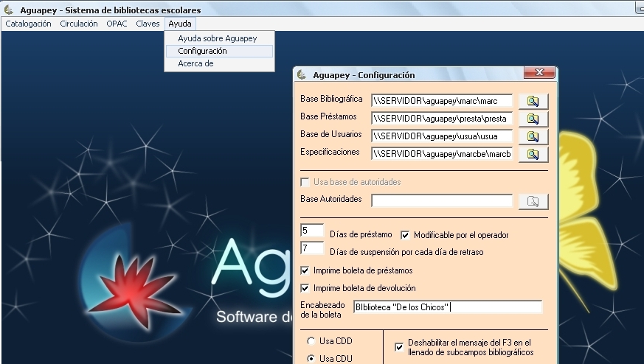The width and height of the screenshot is (644, 364).
Task: Open the Circulación menu
Action: pos(79,24)
